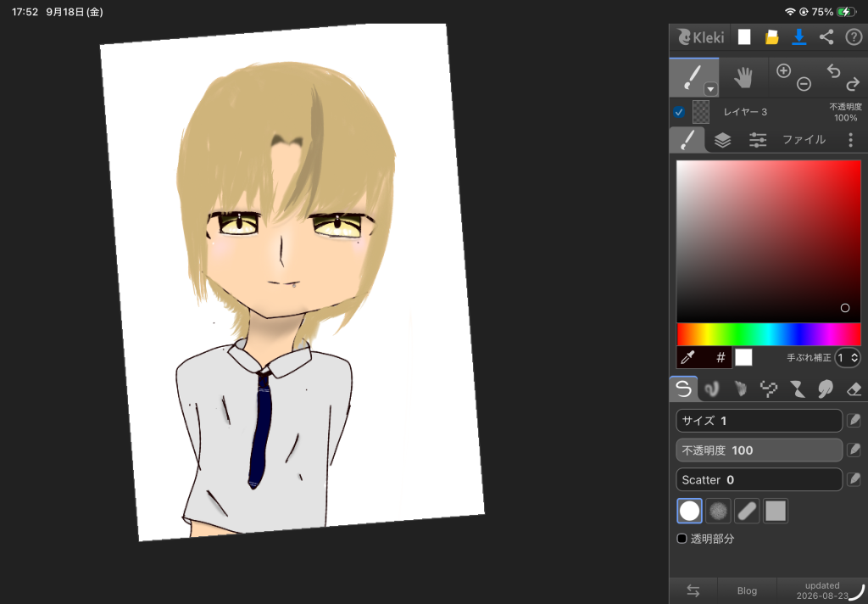Select the hand pan tool
The image size is (868, 604).
click(743, 77)
